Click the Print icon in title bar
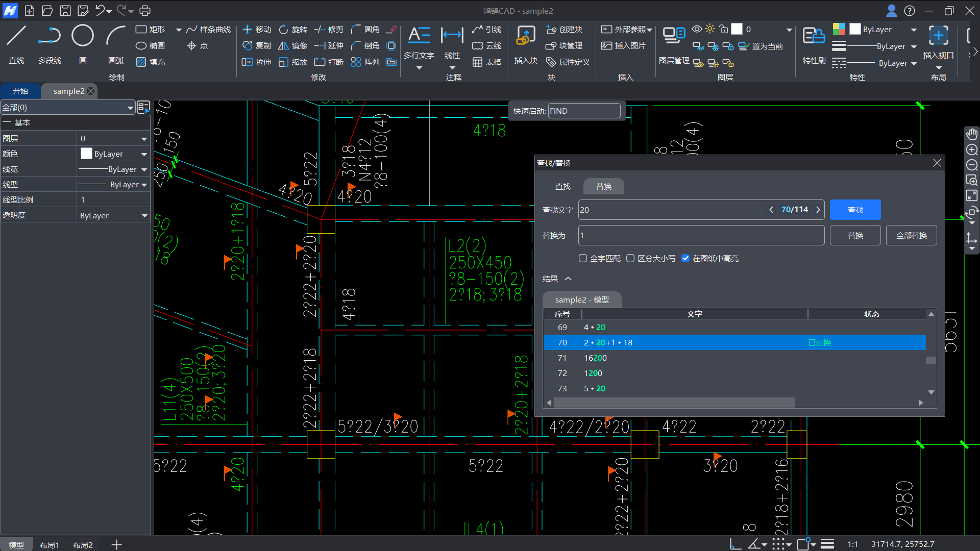This screenshot has width=980, height=551. click(145, 11)
